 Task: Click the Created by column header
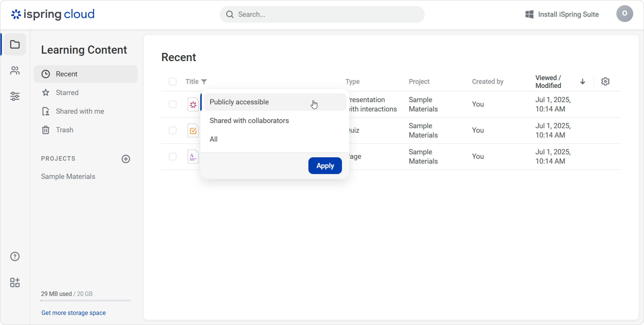coord(488,81)
